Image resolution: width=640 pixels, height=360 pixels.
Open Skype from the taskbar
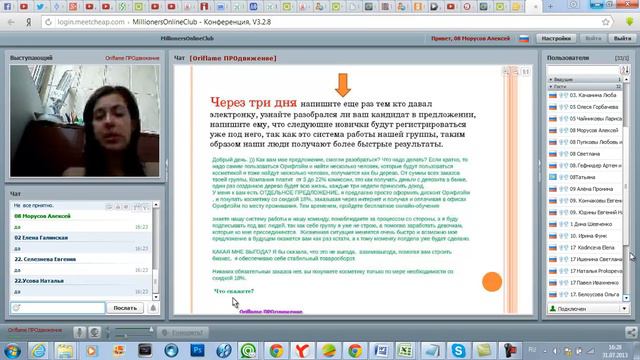point(458,350)
